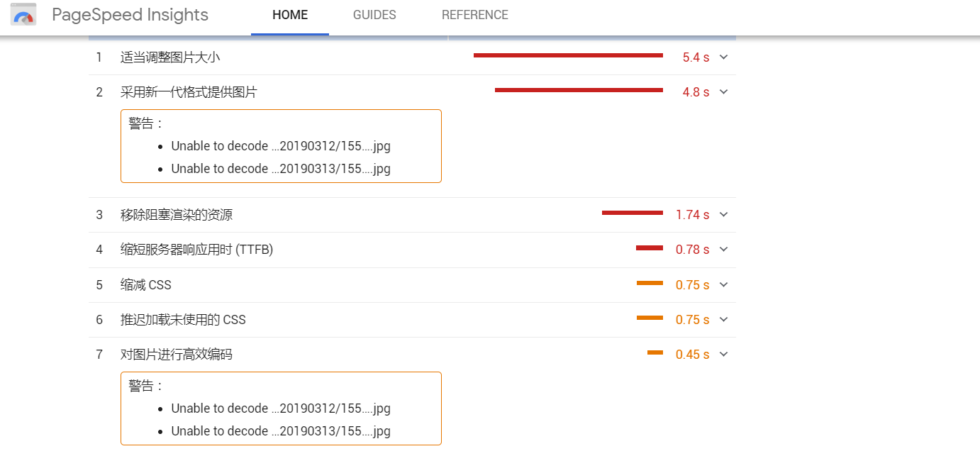Expand the 缩减 CSS audit chevron

(x=723, y=285)
